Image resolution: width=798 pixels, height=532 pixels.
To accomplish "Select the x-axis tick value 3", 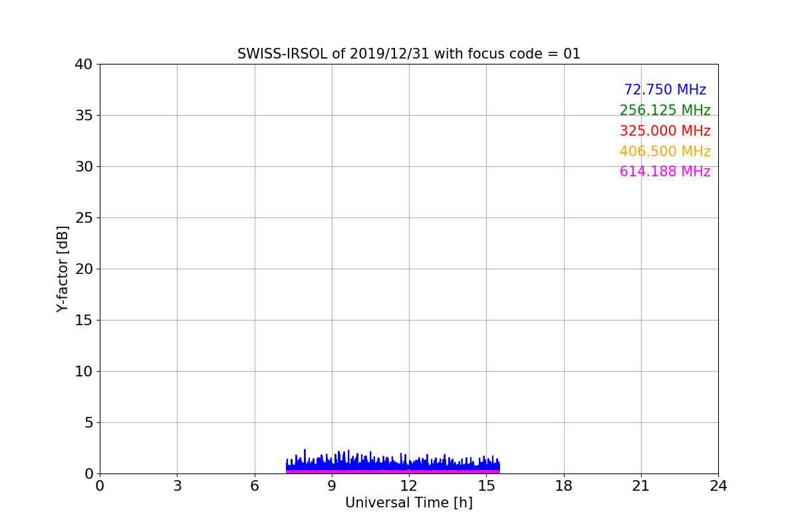I will coord(177,486).
